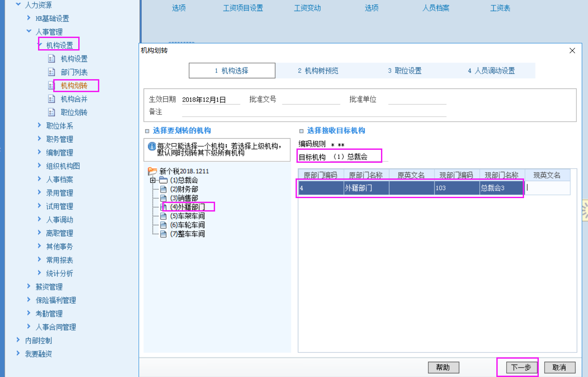Click the 生效日期 date field
The image size is (588, 377).
211,100
